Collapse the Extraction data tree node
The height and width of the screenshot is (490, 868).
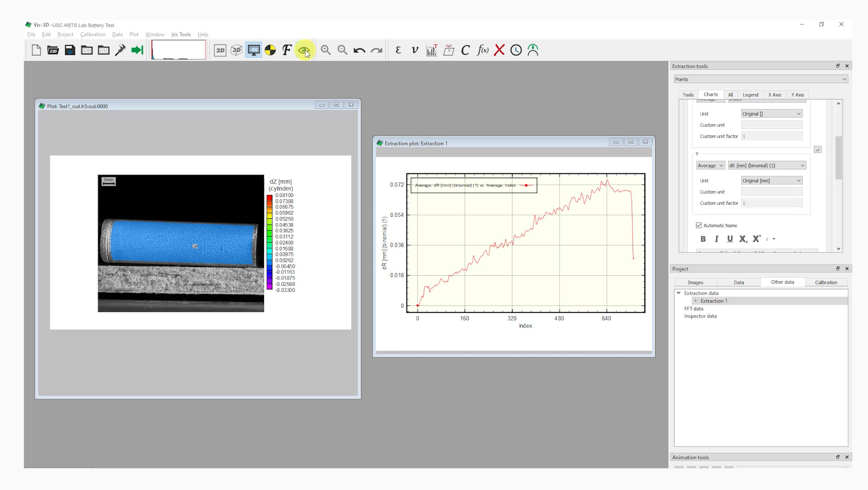click(x=679, y=293)
